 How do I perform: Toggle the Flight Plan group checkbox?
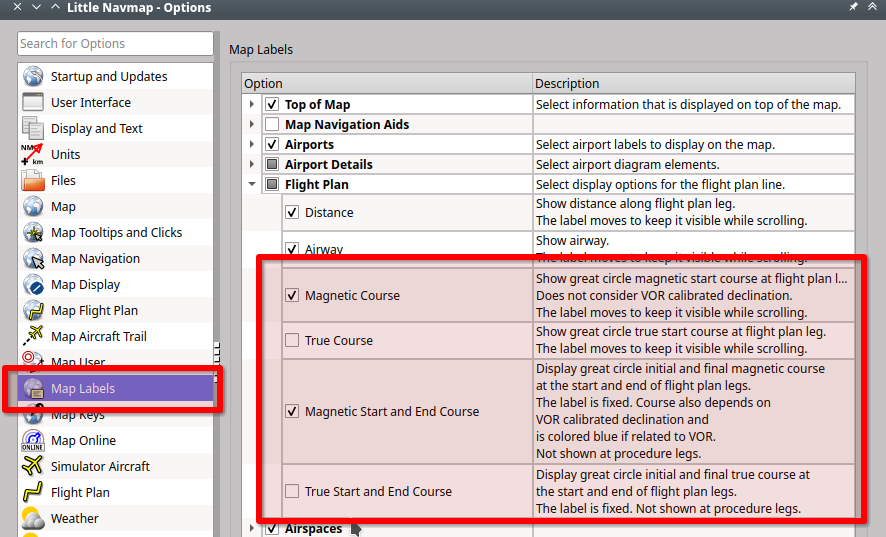tap(272, 184)
